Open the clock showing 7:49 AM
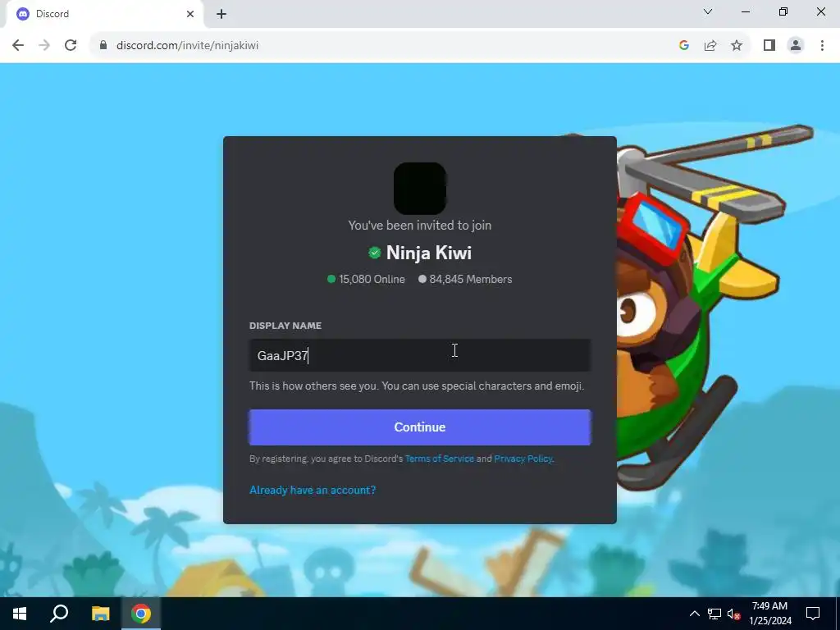The height and width of the screenshot is (630, 840). coord(769,614)
